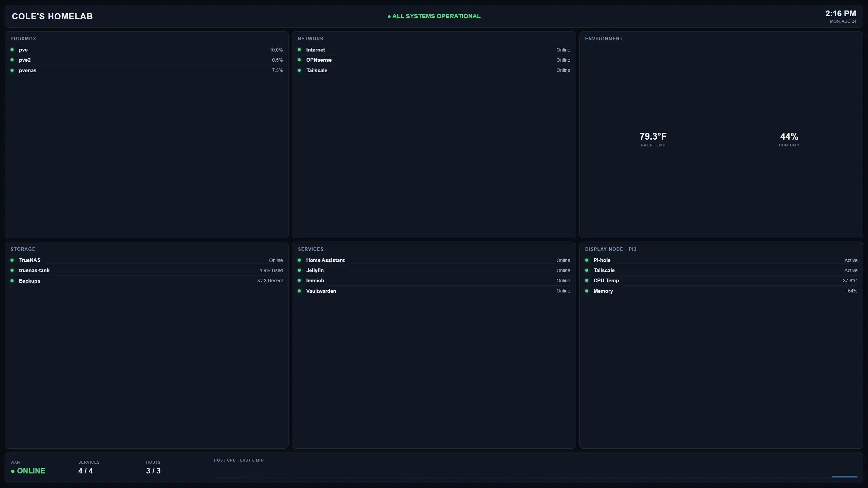
Task: Click the ENVIRONMENT panel heading
Action: (x=604, y=39)
